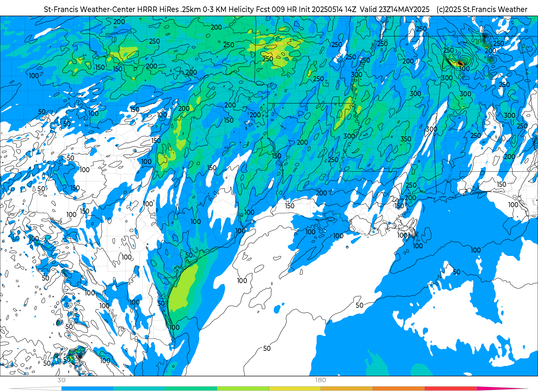Click "Valid 23Z14MAY2025" in the title

[395, 10]
